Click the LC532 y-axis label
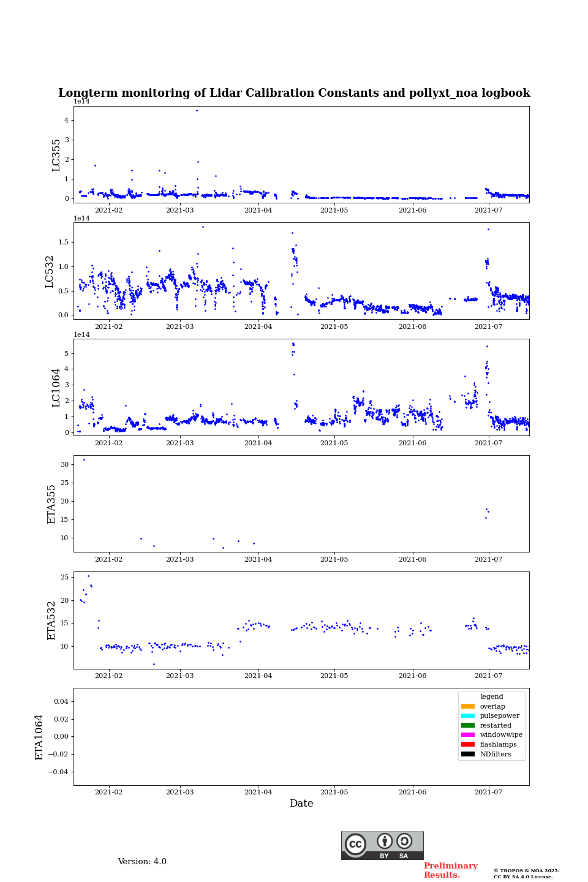This screenshot has width=588, height=882. [x=50, y=271]
